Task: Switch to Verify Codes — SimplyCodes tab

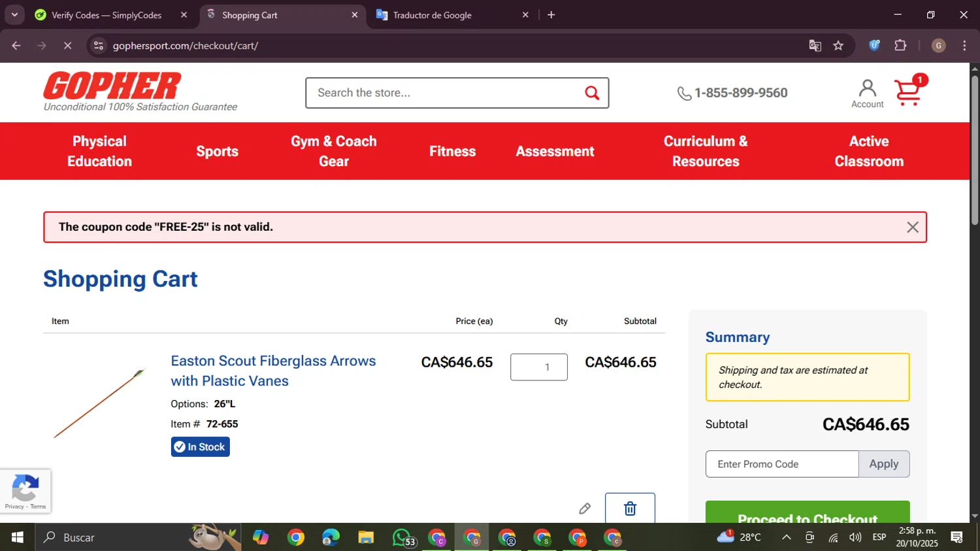Action: click(x=106, y=15)
